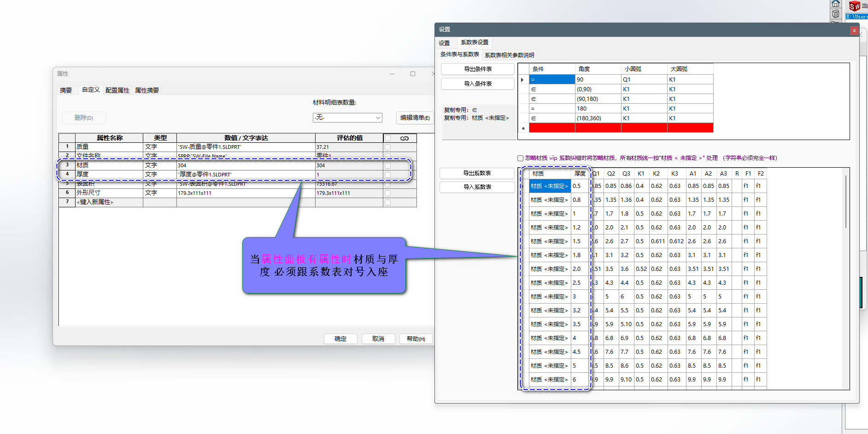Open the 配置属性 tab
Viewport: 868px width, 434px height.
[117, 90]
